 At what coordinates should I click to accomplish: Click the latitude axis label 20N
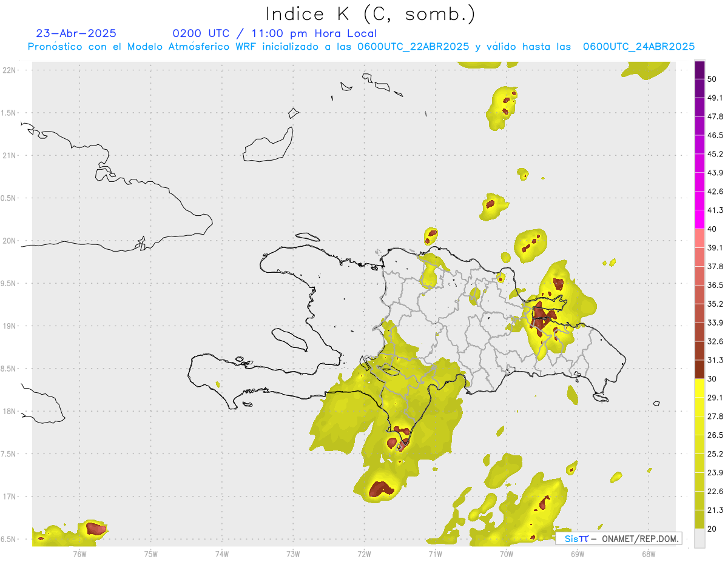[9, 241]
